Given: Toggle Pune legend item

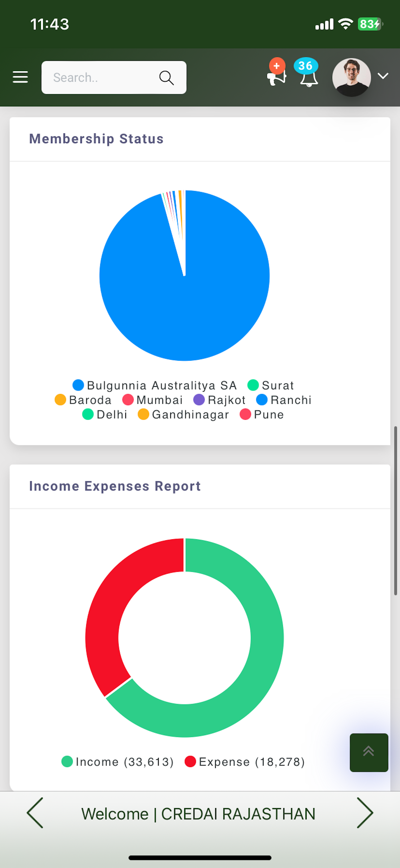Looking at the screenshot, I should click(x=262, y=414).
